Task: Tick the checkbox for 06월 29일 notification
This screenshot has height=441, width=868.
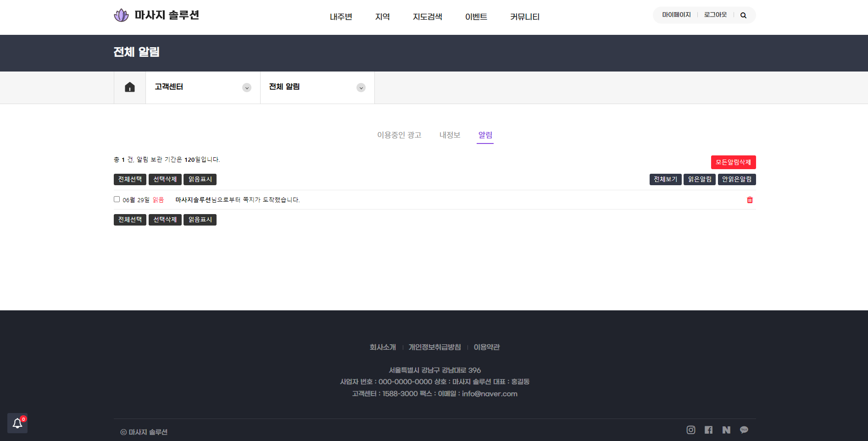Action: click(x=117, y=199)
